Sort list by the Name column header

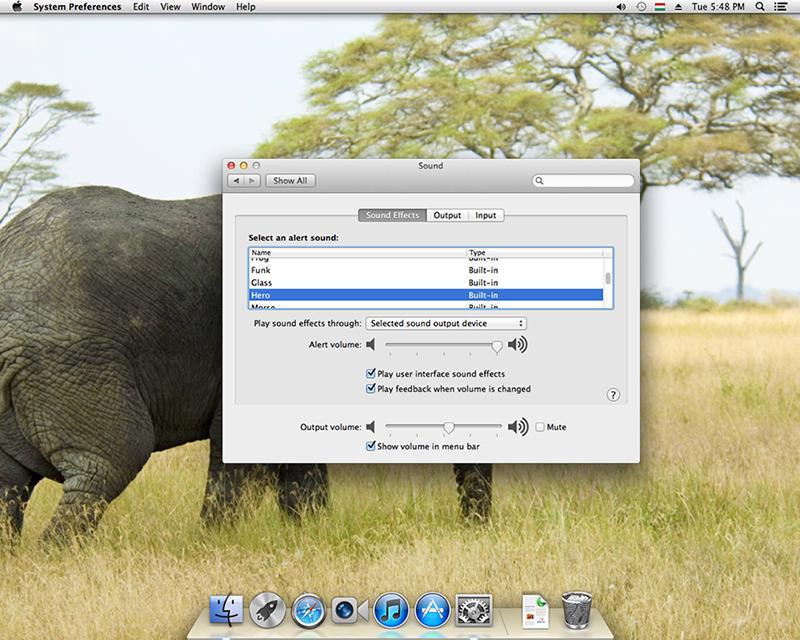(358, 252)
